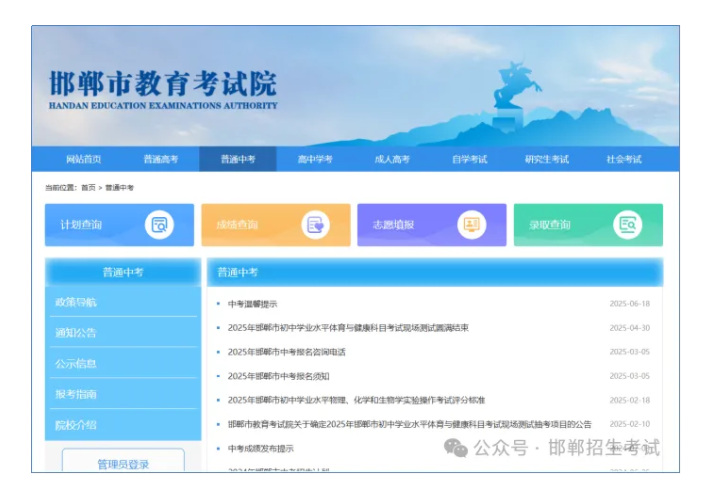Switch to the 高中学考 tab
Image resolution: width=725 pixels, height=480 pixels.
coord(315,160)
